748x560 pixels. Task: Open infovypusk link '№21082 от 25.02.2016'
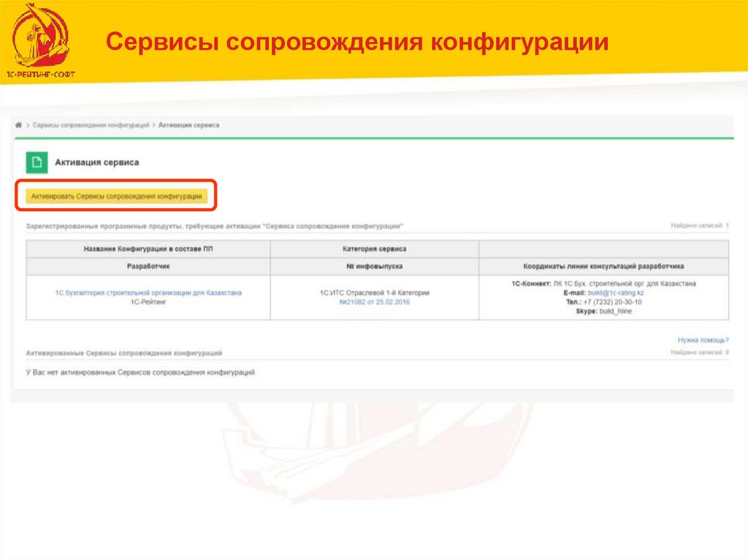(x=375, y=302)
